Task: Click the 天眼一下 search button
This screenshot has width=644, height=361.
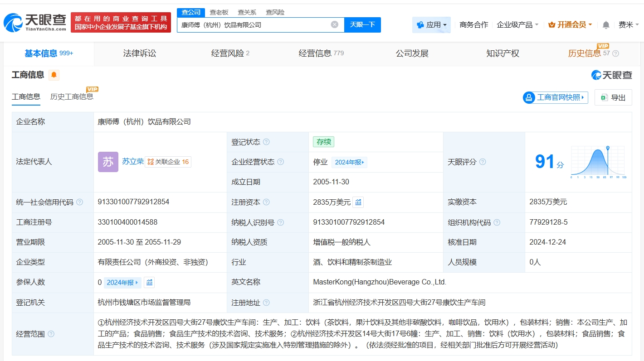Action: (362, 25)
